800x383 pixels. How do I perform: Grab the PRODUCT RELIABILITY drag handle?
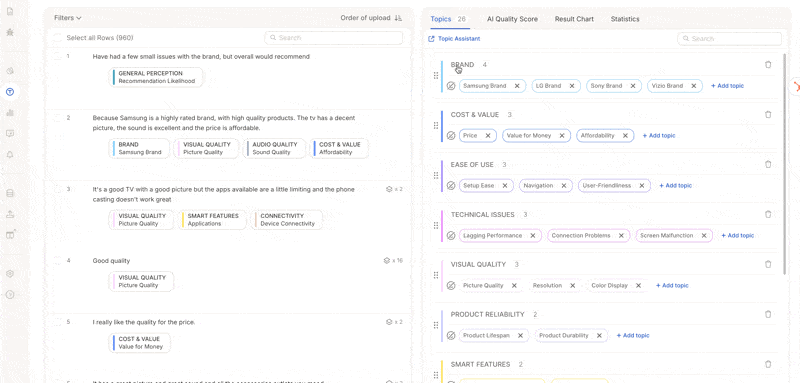click(436, 325)
